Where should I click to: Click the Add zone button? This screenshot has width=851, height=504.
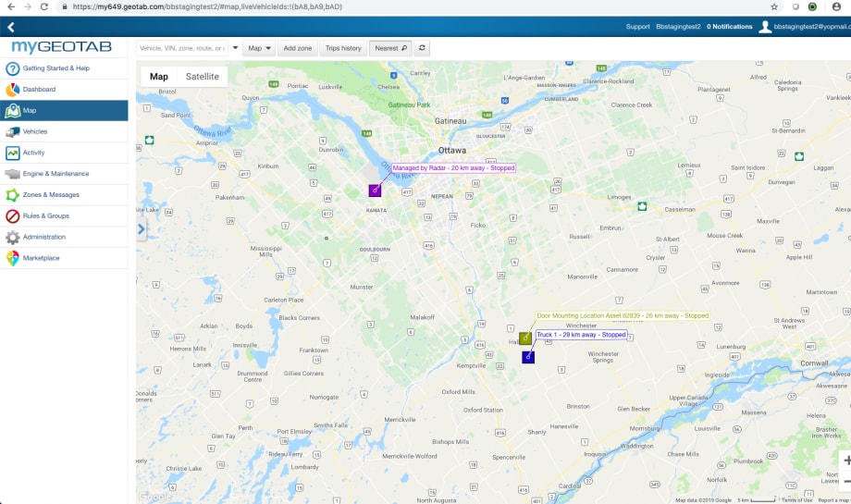tap(298, 48)
